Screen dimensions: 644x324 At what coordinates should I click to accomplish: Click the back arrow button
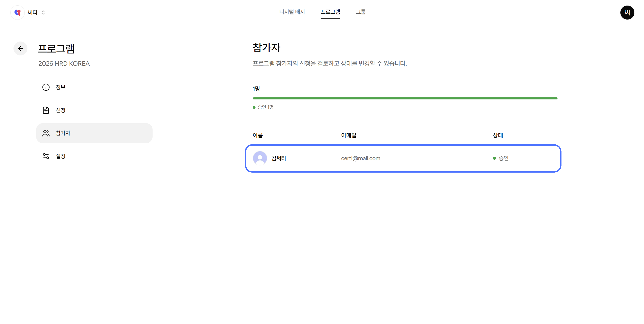coord(20,48)
